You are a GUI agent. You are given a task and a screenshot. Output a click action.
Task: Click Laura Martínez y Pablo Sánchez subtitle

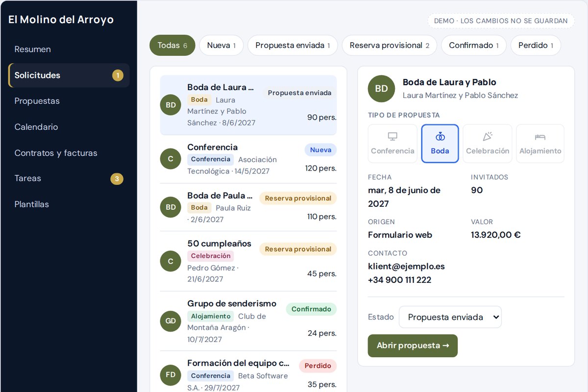click(460, 96)
